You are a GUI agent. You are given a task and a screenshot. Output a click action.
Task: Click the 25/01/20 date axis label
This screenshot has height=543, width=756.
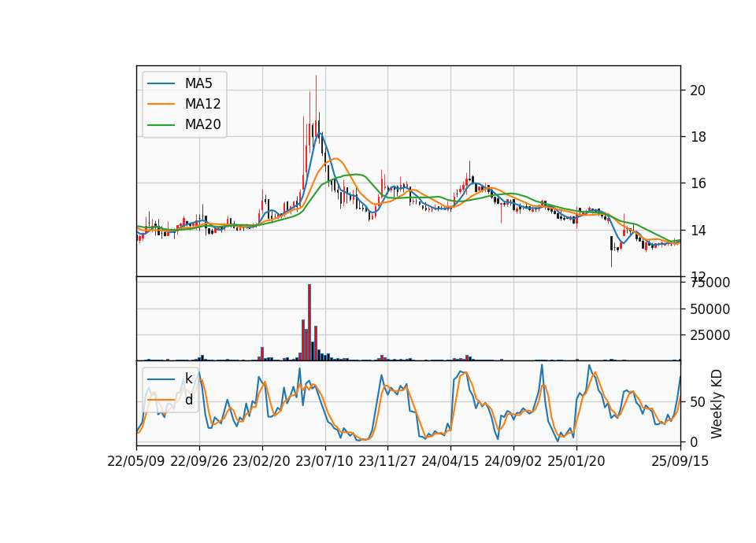576,461
